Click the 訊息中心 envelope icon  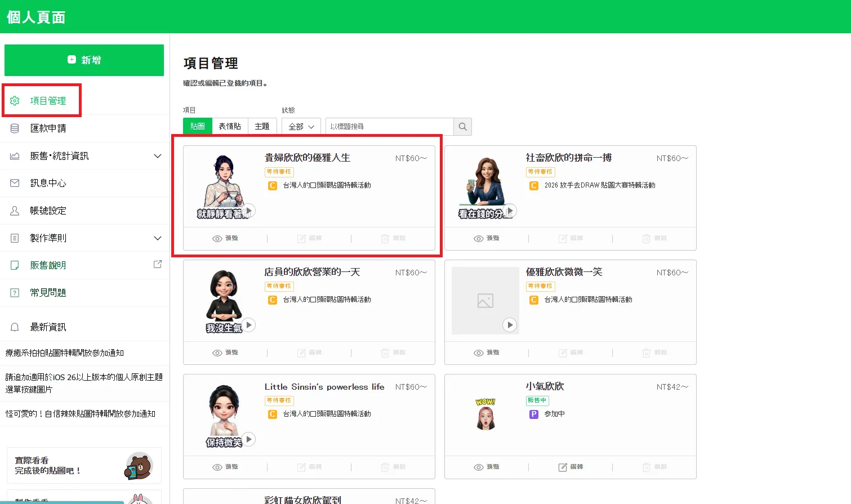click(15, 183)
